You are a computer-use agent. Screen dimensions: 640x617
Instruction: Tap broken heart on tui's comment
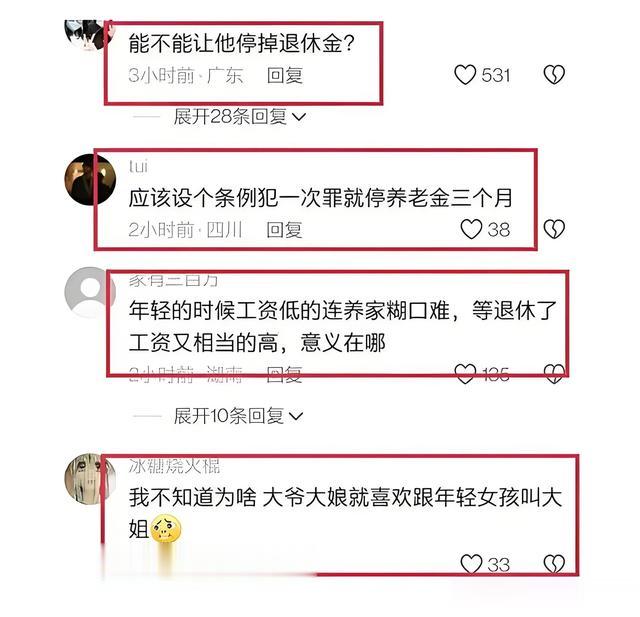554,229
